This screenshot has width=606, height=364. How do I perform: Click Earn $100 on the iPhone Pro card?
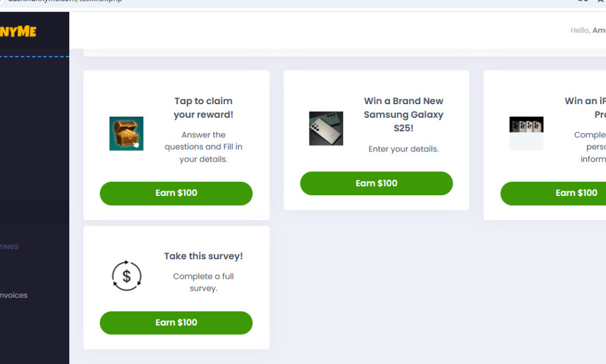point(577,193)
